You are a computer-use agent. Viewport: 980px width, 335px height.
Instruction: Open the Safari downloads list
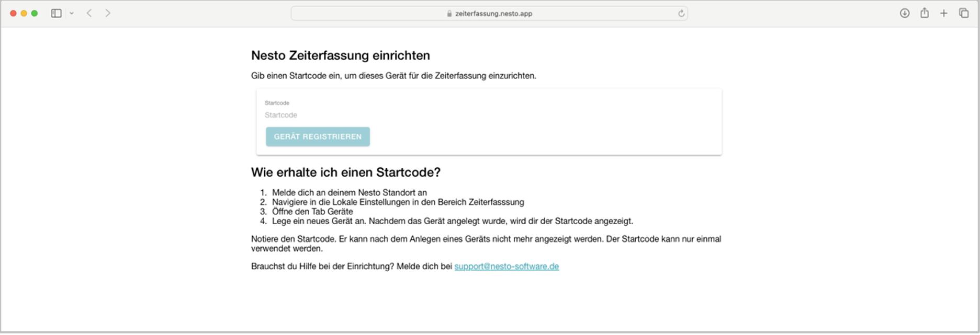(905, 14)
